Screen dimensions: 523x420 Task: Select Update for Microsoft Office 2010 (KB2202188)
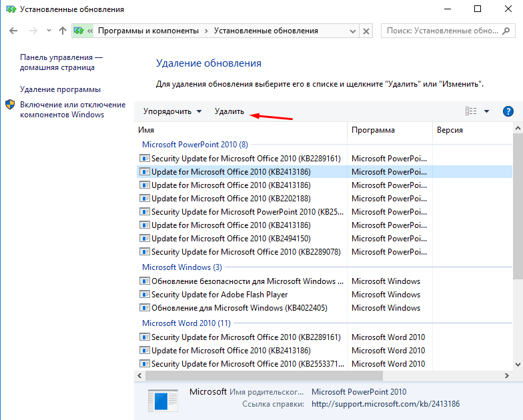pos(324,199)
